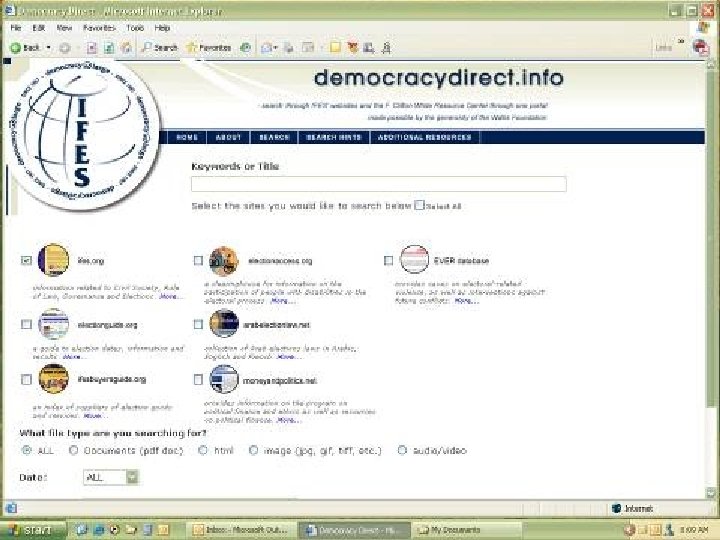This screenshot has width=720, height=540.
Task: Open the Favorites toolbar button
Action: pos(208,48)
